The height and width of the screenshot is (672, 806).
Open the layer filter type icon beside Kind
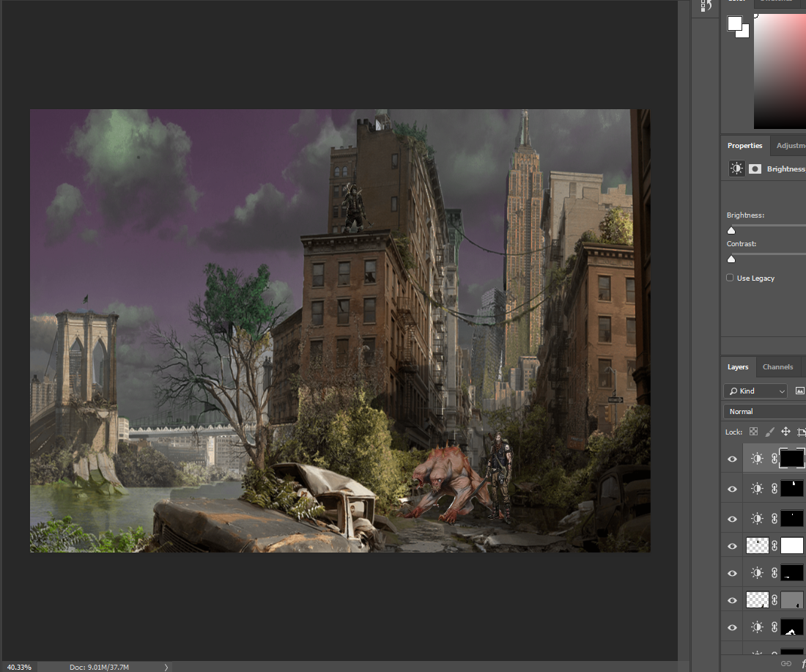coord(799,391)
